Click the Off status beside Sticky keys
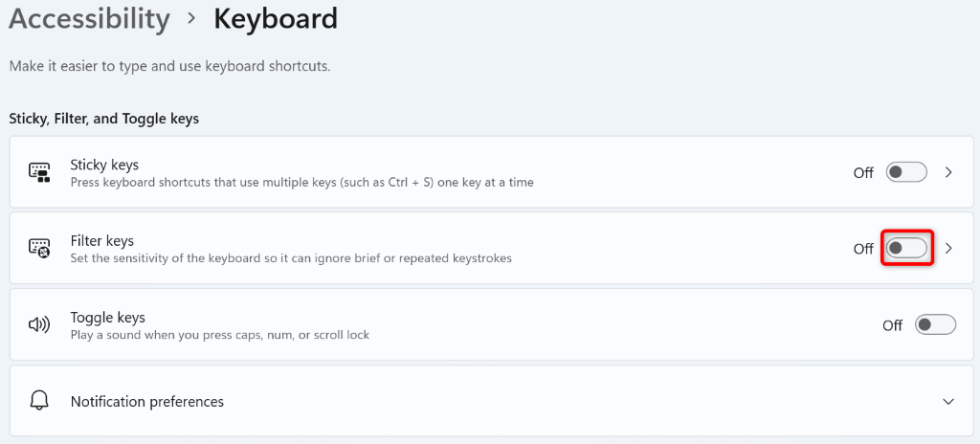The height and width of the screenshot is (444, 980). tap(863, 173)
